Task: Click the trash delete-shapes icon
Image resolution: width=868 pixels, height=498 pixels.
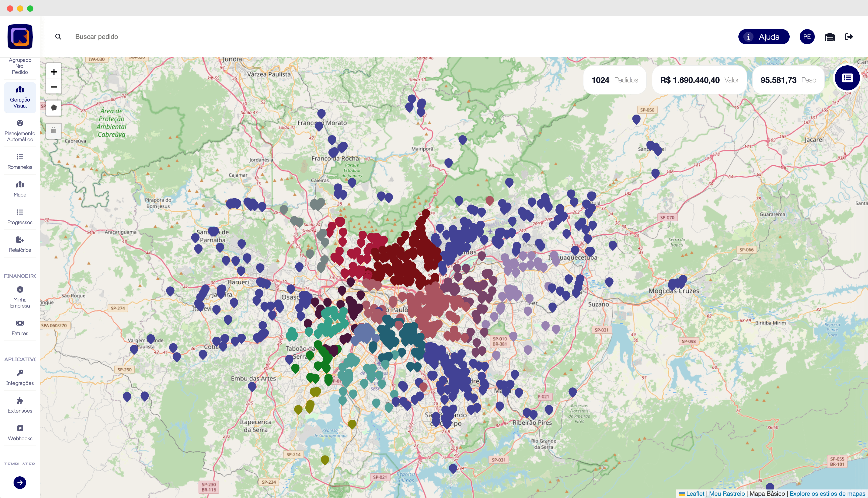Action: 54,130
